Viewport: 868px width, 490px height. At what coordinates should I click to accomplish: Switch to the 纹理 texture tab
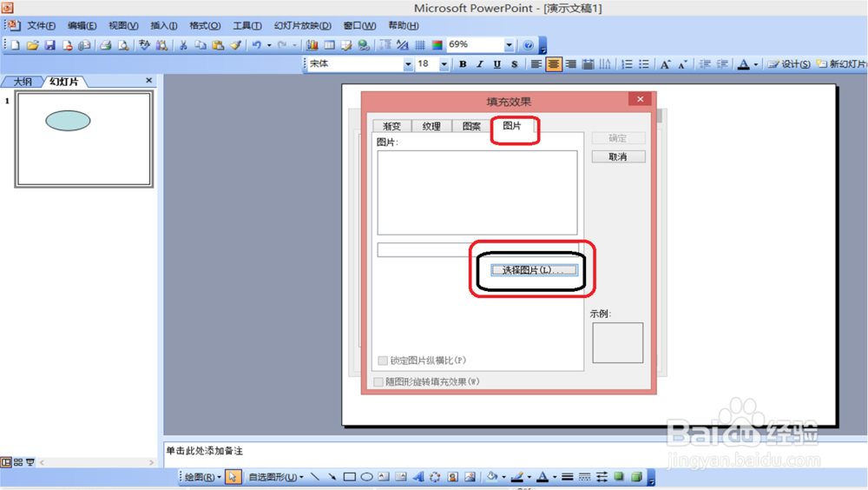click(431, 126)
